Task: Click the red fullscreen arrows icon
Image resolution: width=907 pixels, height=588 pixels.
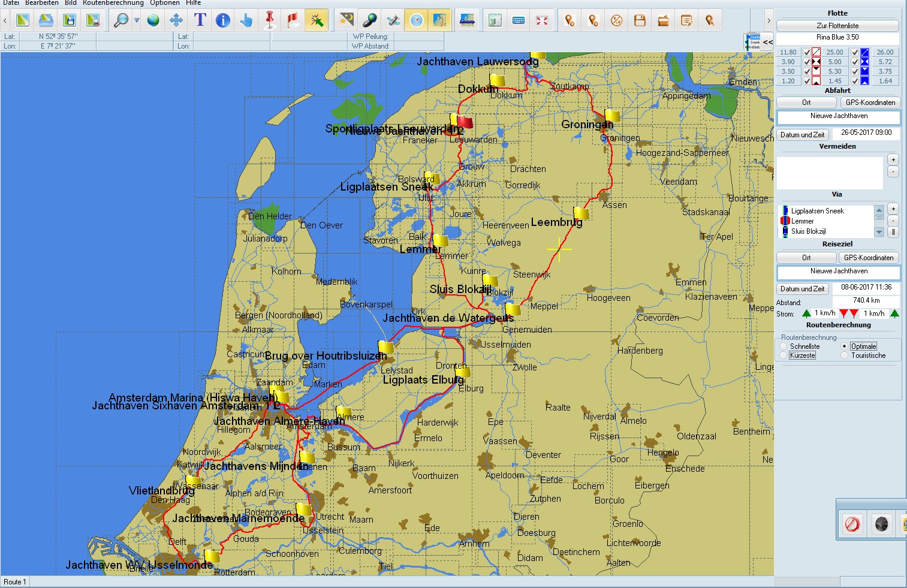Action: pyautogui.click(x=542, y=20)
